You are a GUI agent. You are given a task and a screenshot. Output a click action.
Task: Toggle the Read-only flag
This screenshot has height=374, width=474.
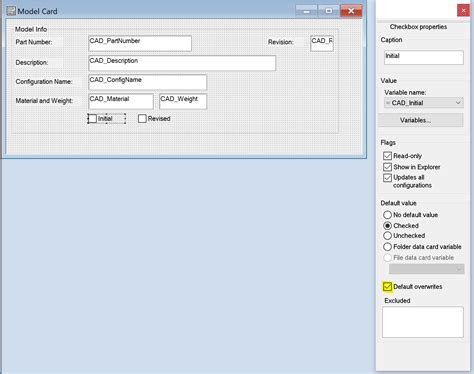tap(387, 156)
